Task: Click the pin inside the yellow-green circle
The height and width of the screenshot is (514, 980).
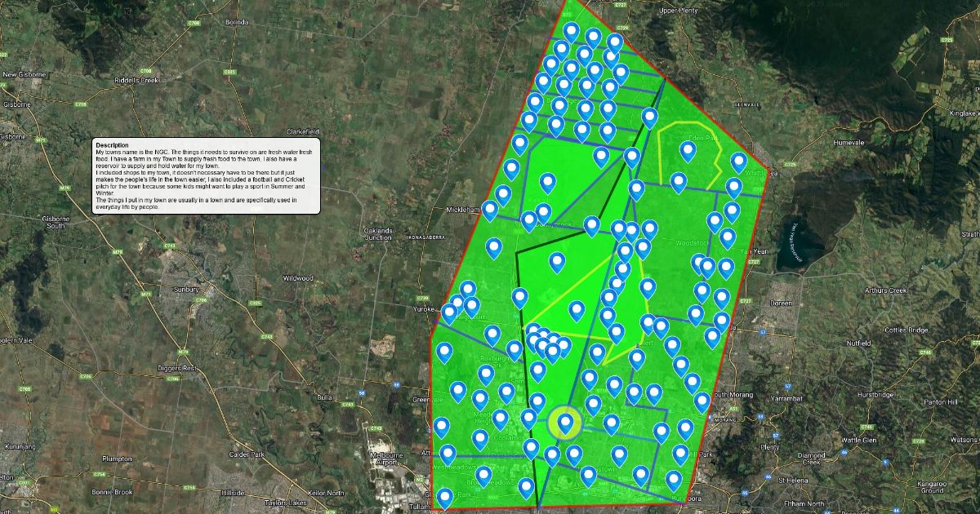Action: point(564,422)
